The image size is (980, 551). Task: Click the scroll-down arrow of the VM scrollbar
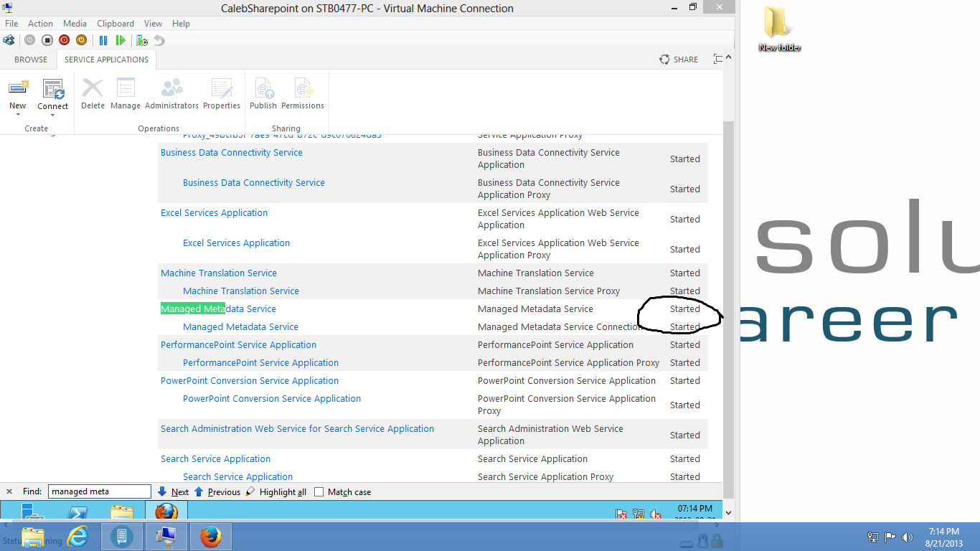click(x=729, y=513)
